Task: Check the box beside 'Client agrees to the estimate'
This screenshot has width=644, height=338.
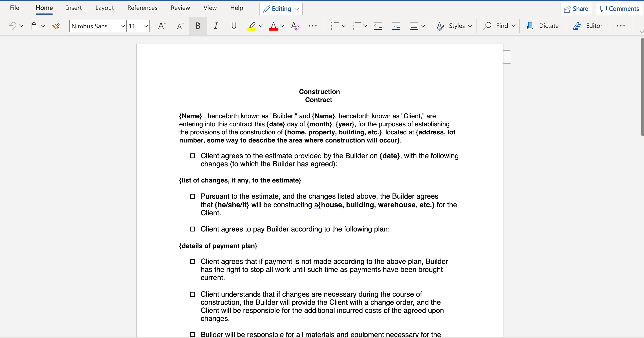Action: point(192,156)
